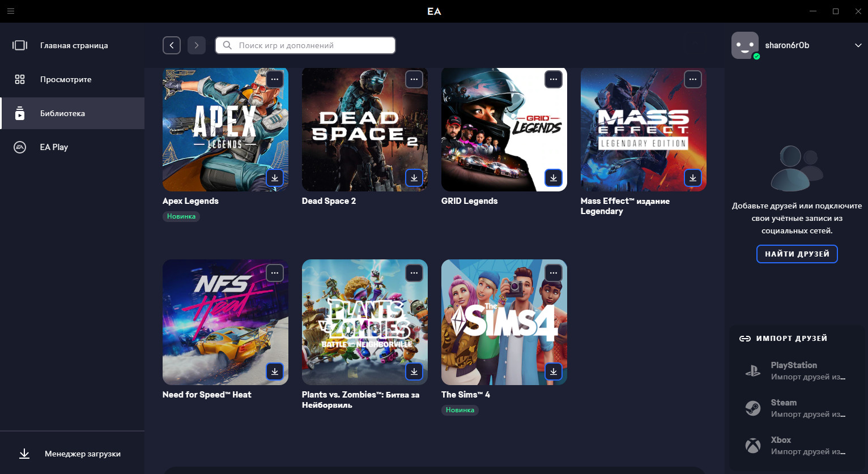
Task: Click the Xbox logo icon
Action: (x=752, y=446)
